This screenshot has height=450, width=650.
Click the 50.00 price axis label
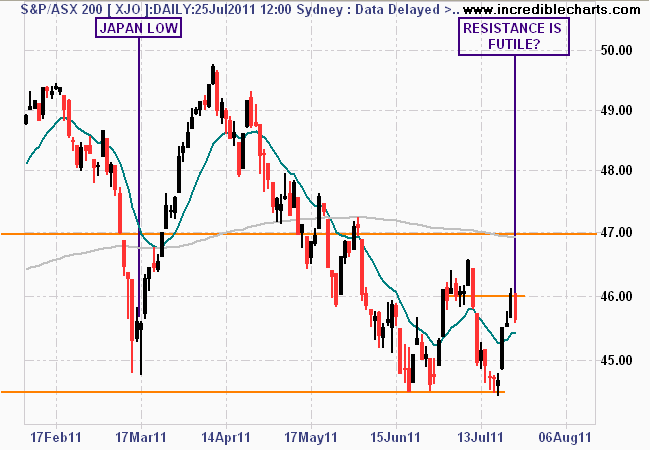(616, 51)
